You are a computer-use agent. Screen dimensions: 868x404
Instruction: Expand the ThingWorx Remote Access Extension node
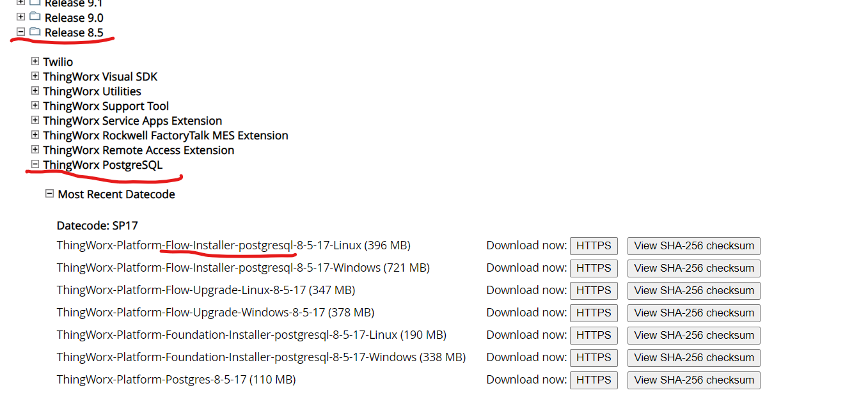[x=35, y=150]
